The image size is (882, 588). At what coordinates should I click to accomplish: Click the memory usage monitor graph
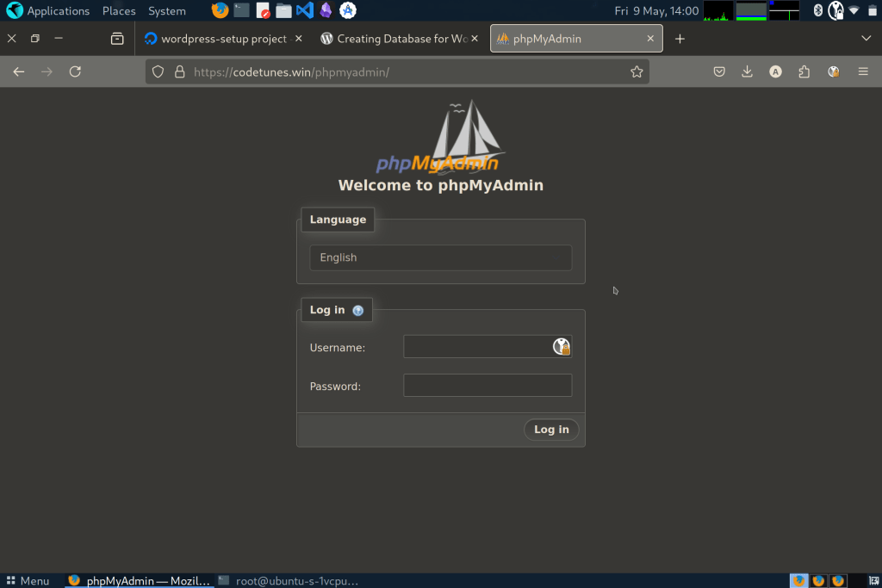point(751,10)
